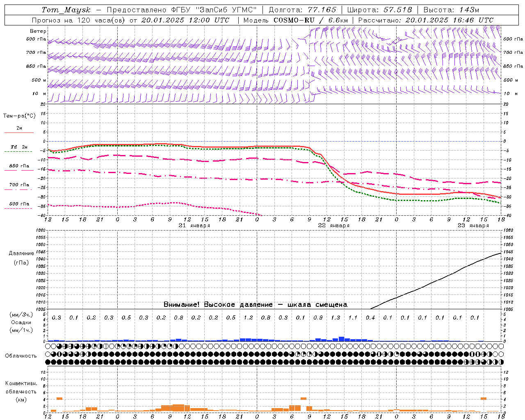The height and width of the screenshot is (420, 525).
Task: Select the (мм/3ч.) precipitation unit label
Action: [x=21, y=315]
